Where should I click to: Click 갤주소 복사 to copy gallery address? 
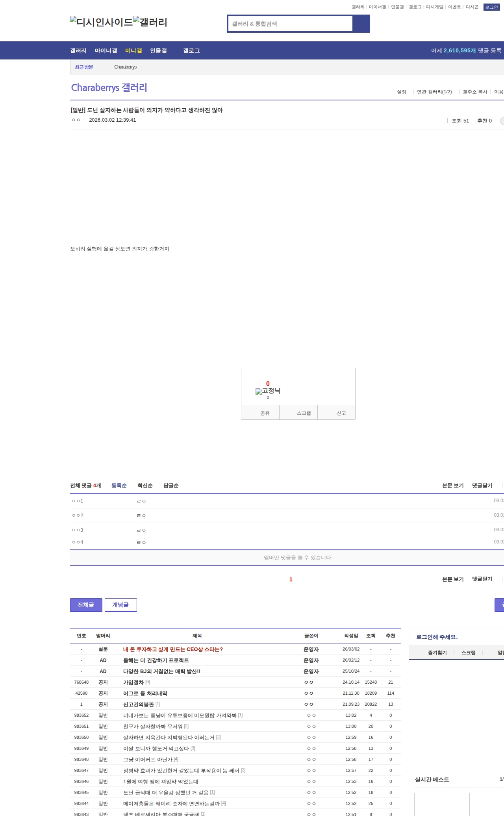[475, 92]
